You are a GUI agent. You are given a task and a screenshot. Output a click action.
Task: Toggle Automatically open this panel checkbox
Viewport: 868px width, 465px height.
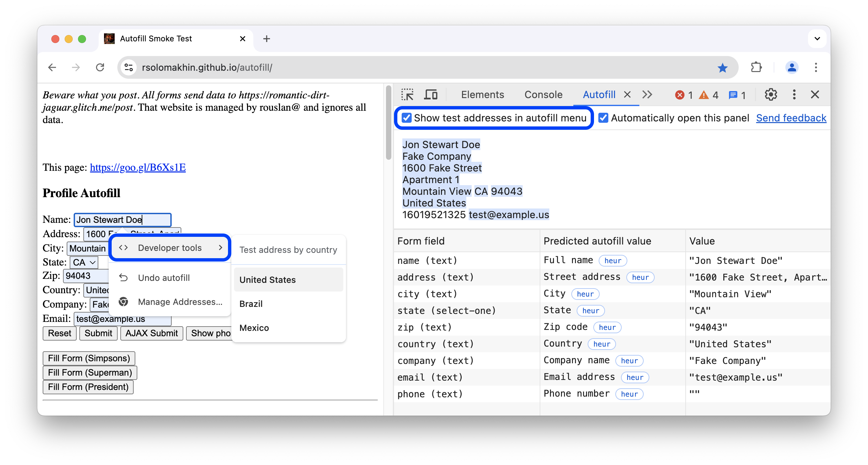(603, 118)
